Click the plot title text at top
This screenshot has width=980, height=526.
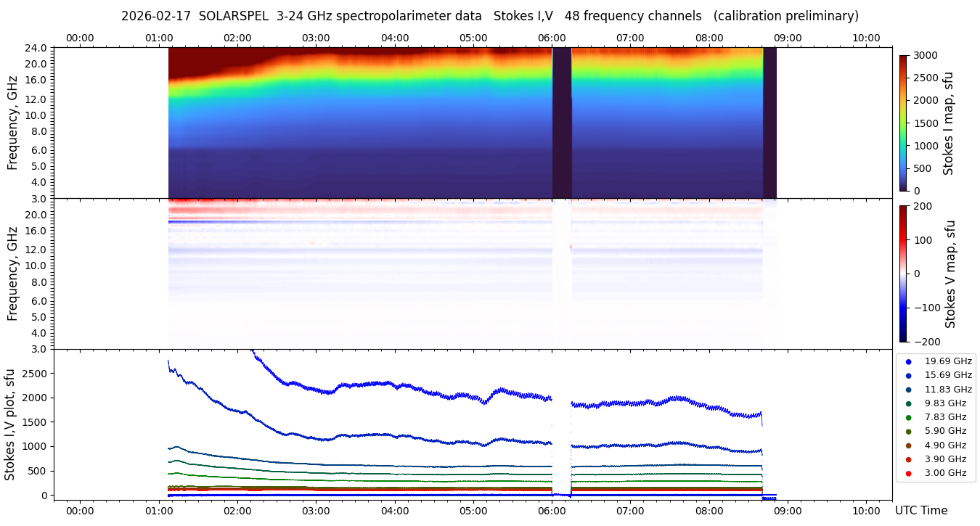[489, 16]
